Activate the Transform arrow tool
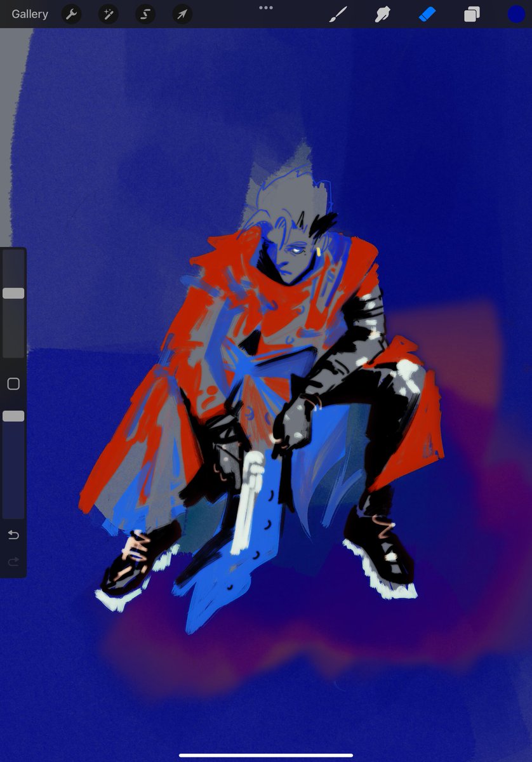The height and width of the screenshot is (762, 532). pos(182,14)
